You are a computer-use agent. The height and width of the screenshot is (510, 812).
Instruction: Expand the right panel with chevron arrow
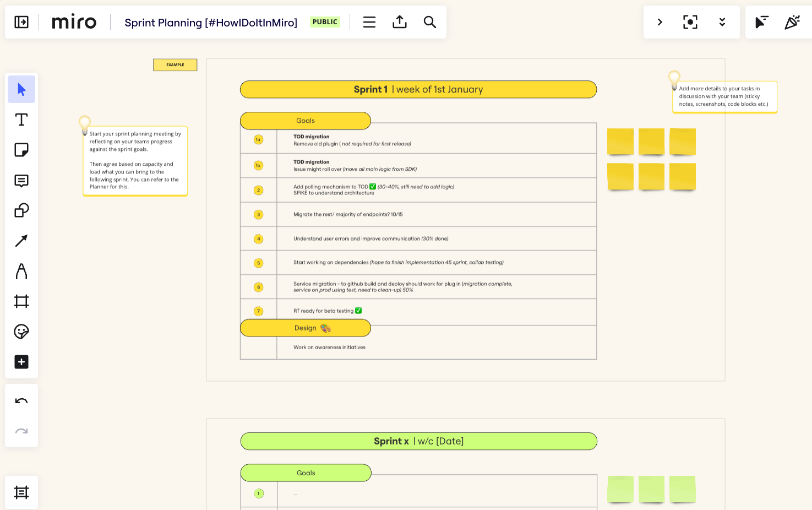pyautogui.click(x=659, y=22)
